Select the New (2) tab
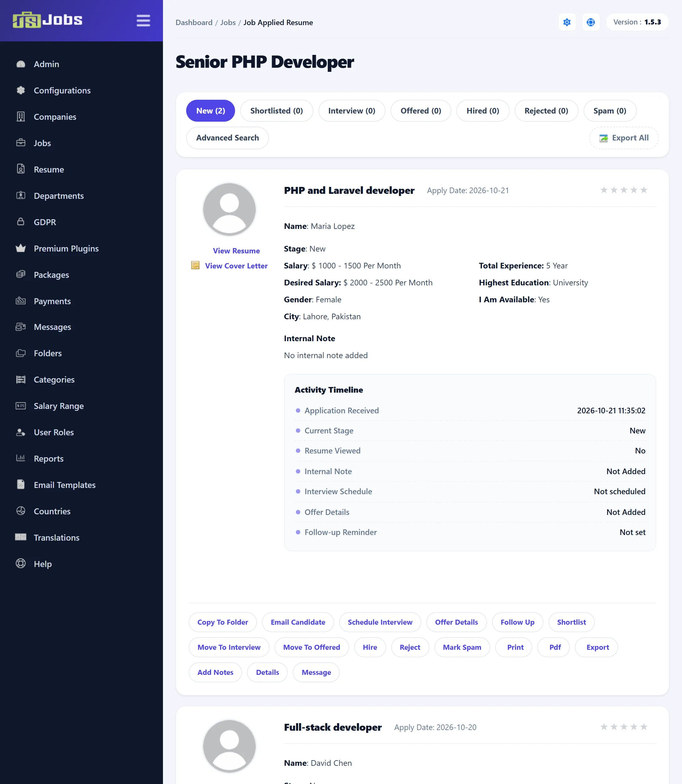This screenshot has height=784, width=682. click(211, 111)
